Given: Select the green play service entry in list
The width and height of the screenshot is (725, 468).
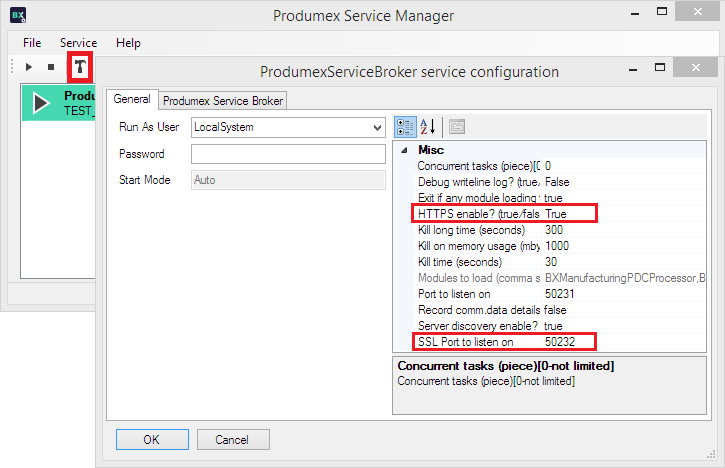Looking at the screenshot, I should coord(42,104).
